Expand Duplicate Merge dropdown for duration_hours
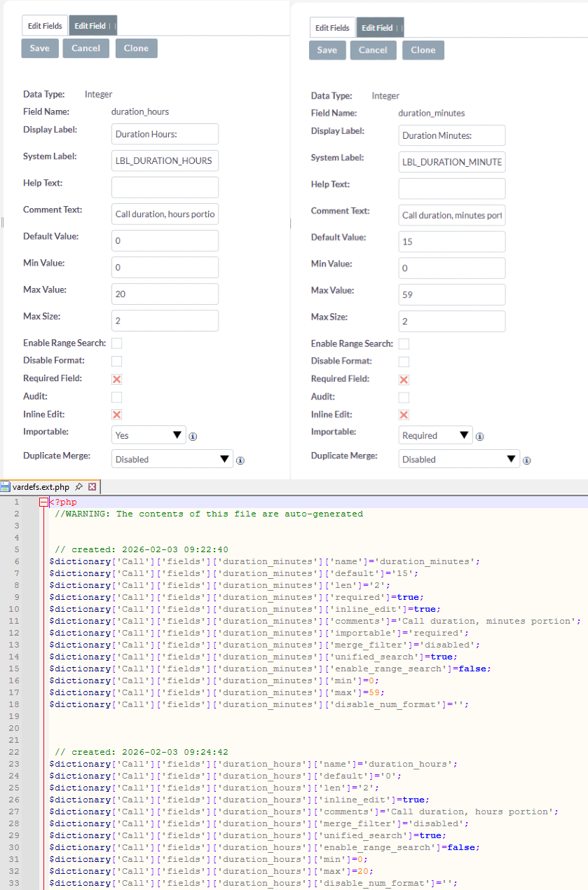588x890 pixels. pyautogui.click(x=172, y=459)
